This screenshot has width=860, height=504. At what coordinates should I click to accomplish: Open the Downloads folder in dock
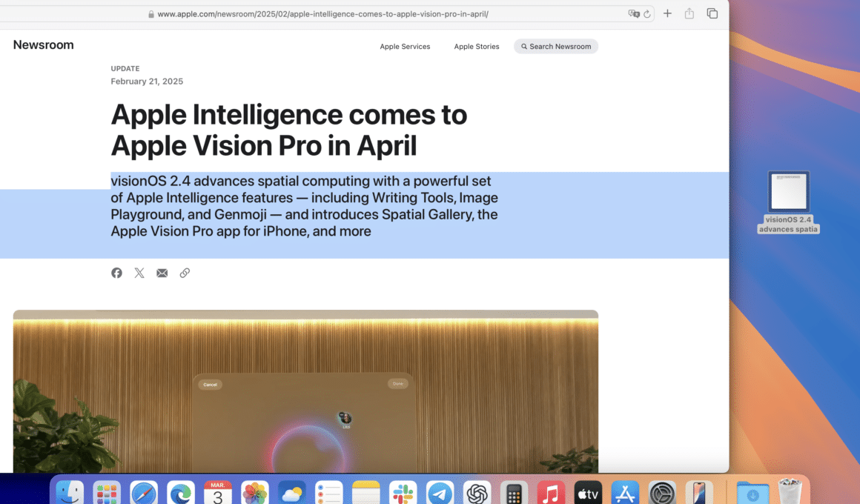coord(752,493)
